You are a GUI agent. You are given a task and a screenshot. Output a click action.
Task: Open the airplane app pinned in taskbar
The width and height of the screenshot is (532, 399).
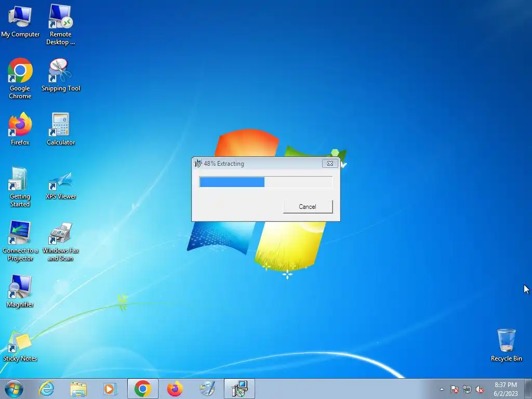(207, 389)
